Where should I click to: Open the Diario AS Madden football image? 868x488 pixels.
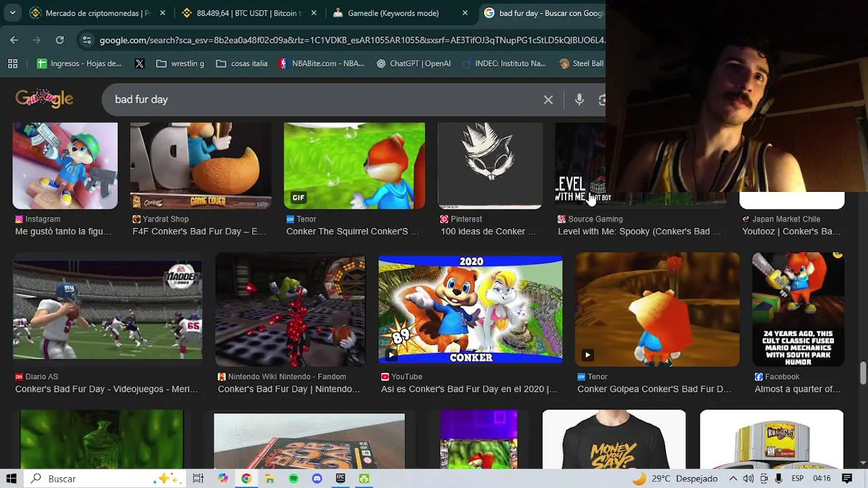108,310
